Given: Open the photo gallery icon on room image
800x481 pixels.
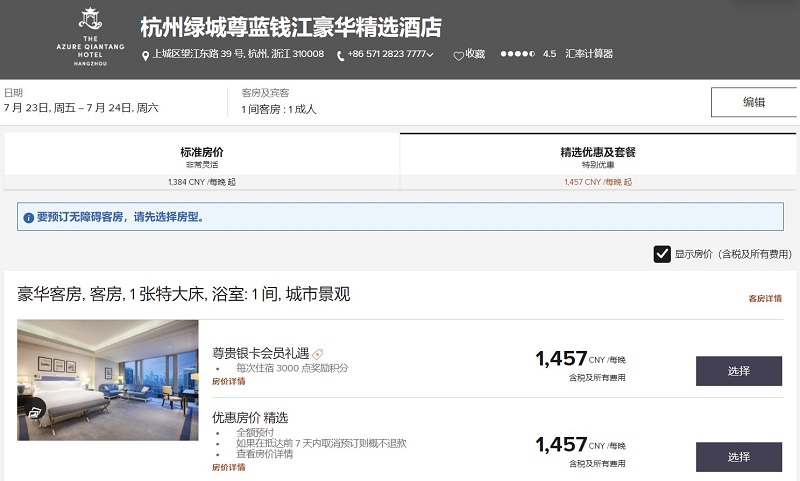Looking at the screenshot, I should click(34, 411).
